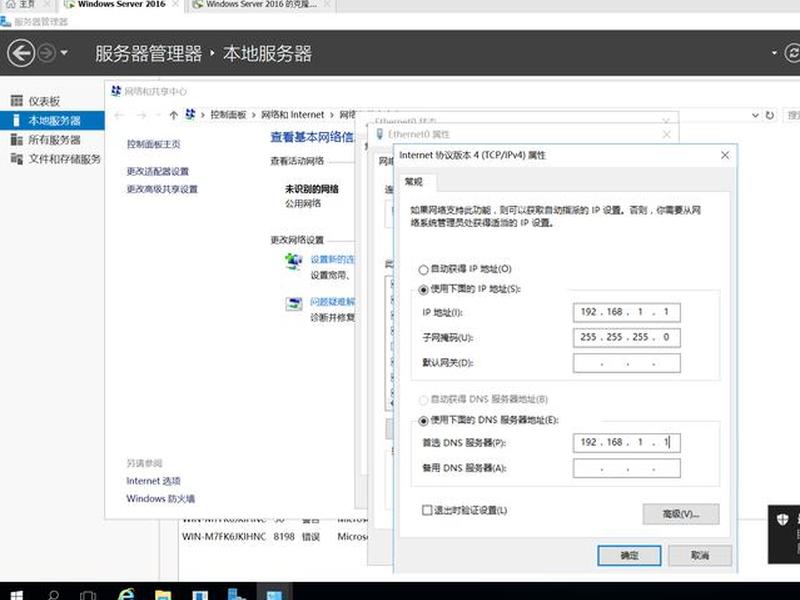This screenshot has height=600, width=800.
Task: Click the 问题疑难解答 link
Action: 333,302
